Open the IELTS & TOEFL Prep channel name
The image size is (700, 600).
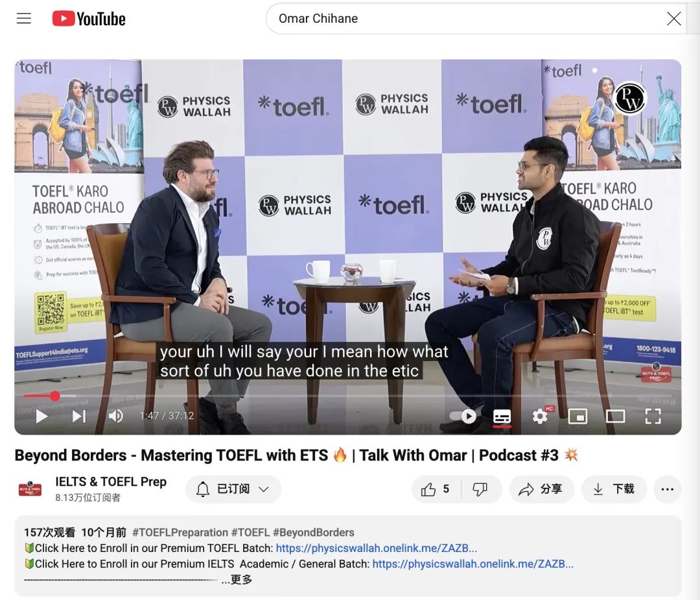111,481
